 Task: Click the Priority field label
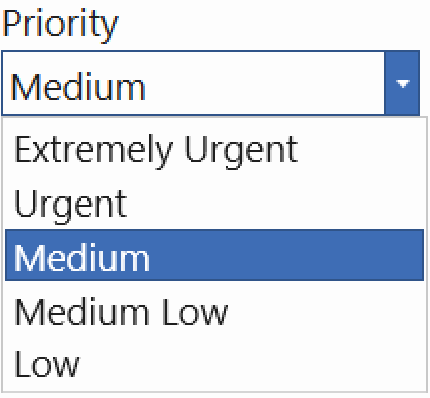pos(60,24)
